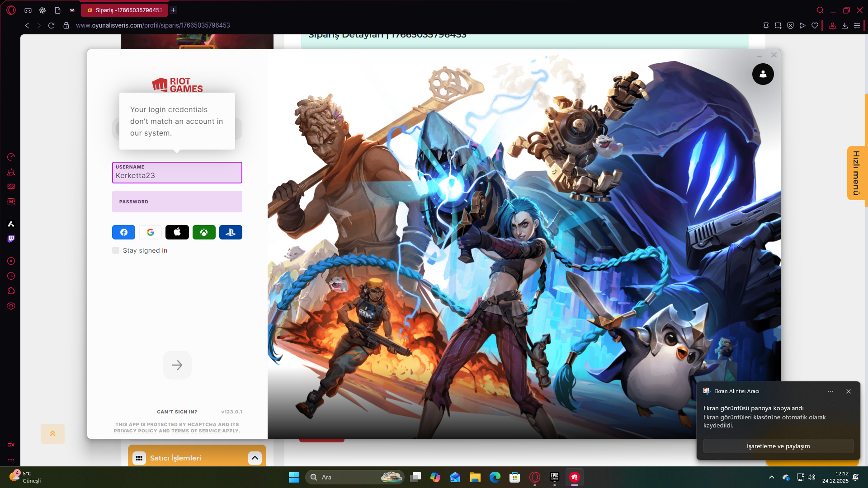This screenshot has width=868, height=488.
Task: Open Microsoft Edge from the taskbar
Action: [495, 477]
